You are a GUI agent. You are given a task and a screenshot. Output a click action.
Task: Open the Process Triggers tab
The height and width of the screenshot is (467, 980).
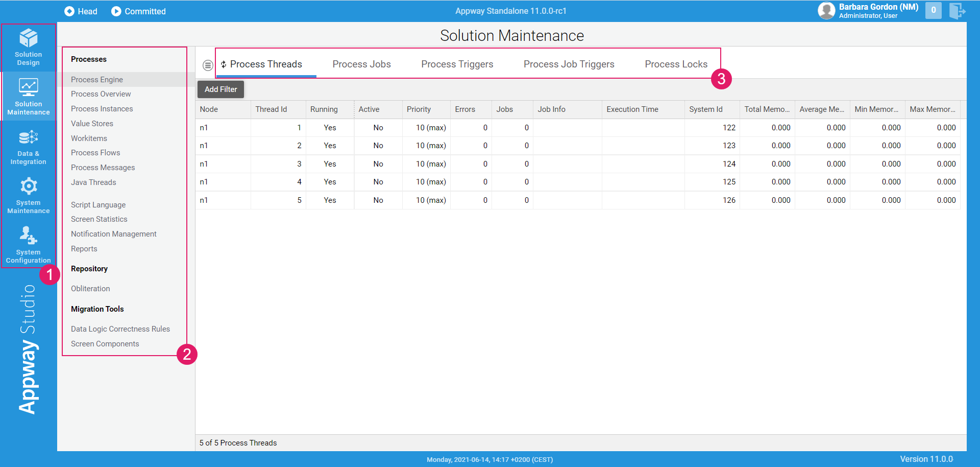pyautogui.click(x=457, y=64)
